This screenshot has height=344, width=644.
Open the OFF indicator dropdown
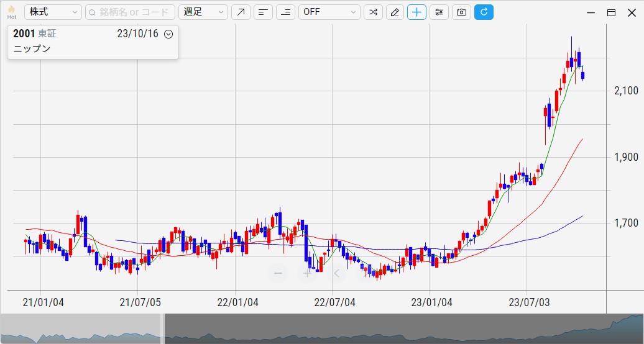tap(329, 12)
